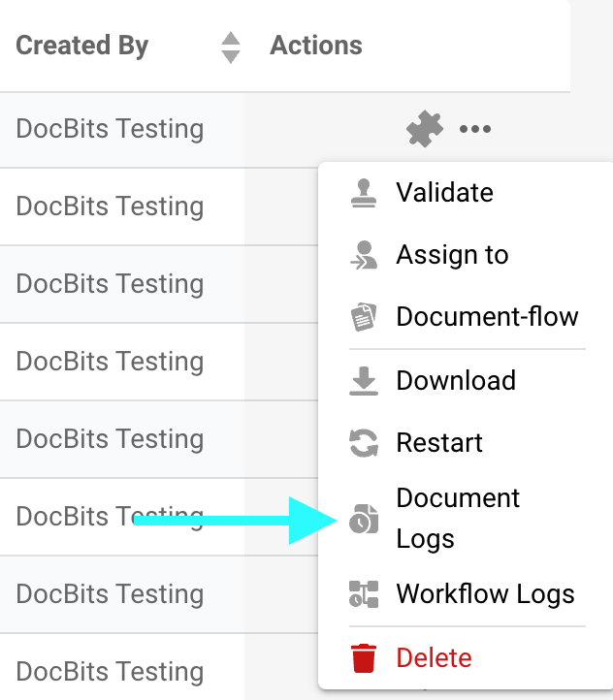Screen dimensions: 613x700
Task: Select Restart in the actions menu
Action: 439,443
